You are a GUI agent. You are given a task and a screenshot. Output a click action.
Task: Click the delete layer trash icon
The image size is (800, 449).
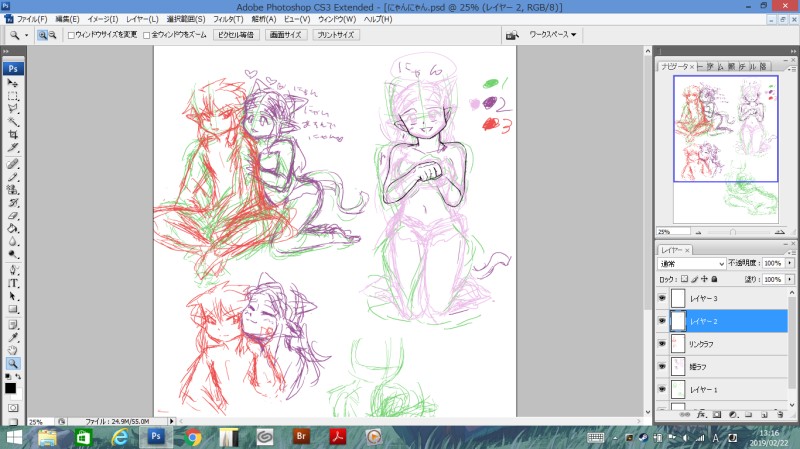point(780,415)
